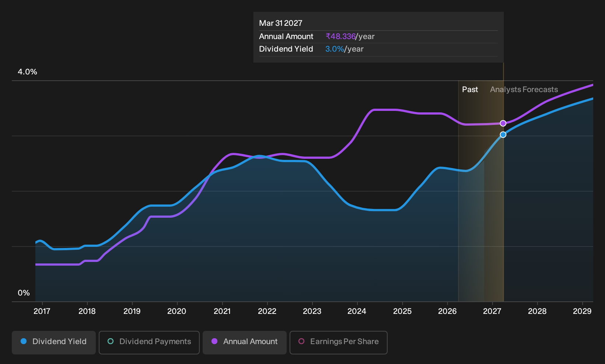Click the 2027 x-axis label
The image size is (605, 364).
[x=492, y=311]
